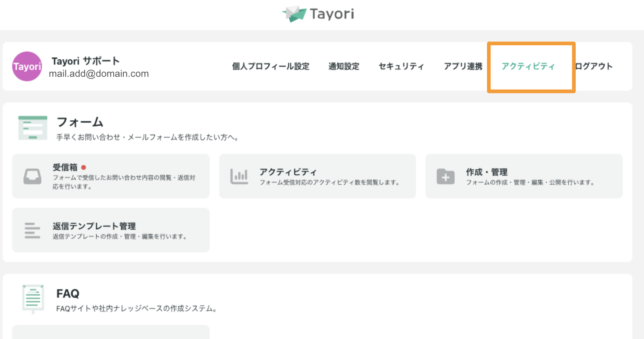Click the bar chart activity icon
Screen dimensions: 644x339
(x=239, y=176)
